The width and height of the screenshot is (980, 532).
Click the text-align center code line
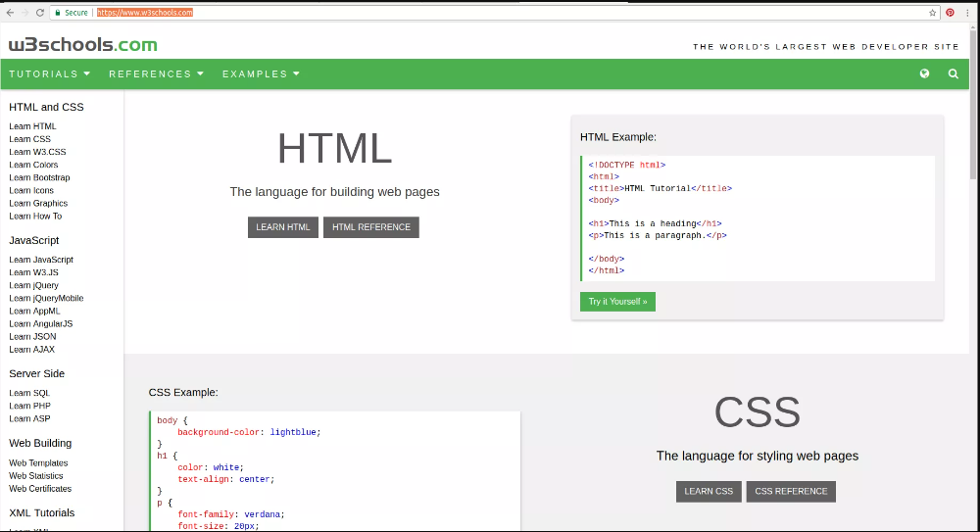tap(226, 479)
